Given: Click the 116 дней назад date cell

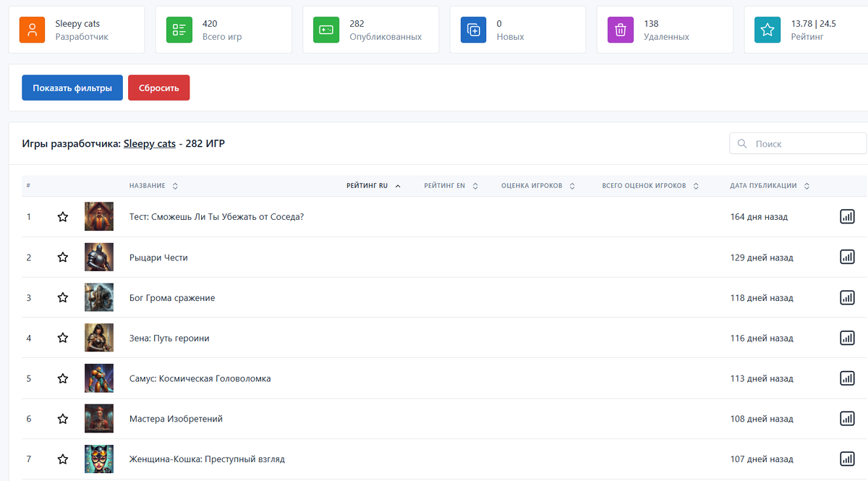Looking at the screenshot, I should [x=762, y=338].
